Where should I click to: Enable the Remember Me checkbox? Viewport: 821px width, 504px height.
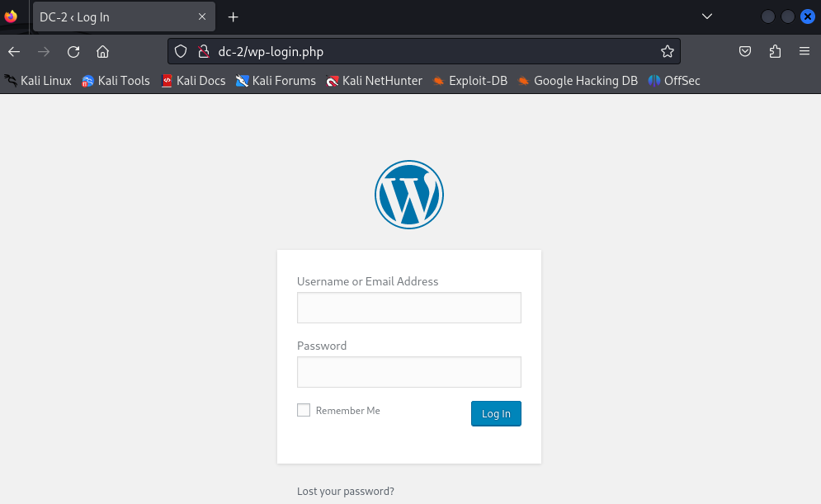304,410
